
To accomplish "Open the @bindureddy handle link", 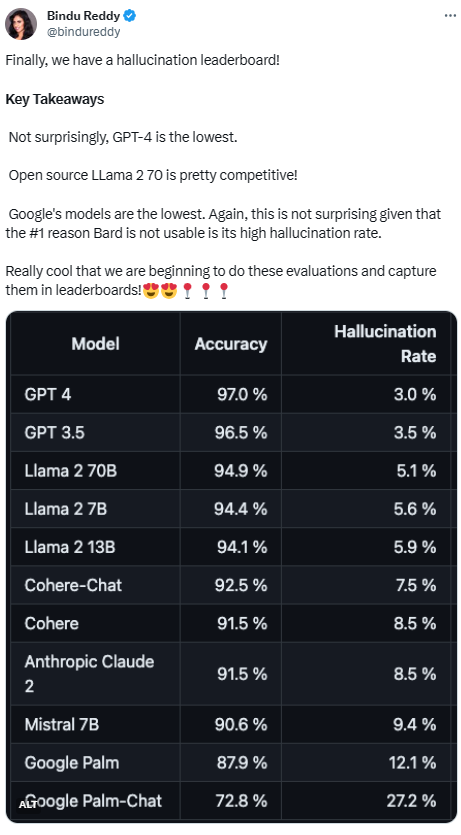I will click(x=84, y=32).
